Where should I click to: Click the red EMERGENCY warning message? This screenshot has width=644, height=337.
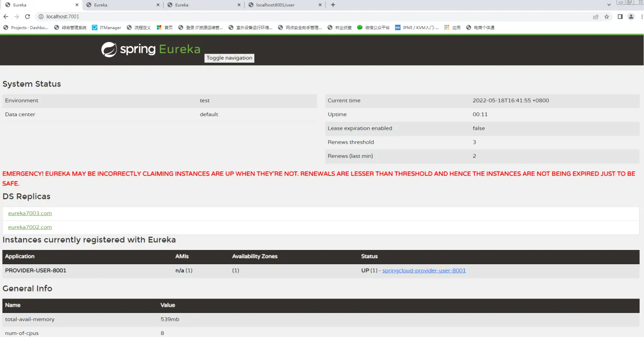pyautogui.click(x=319, y=178)
